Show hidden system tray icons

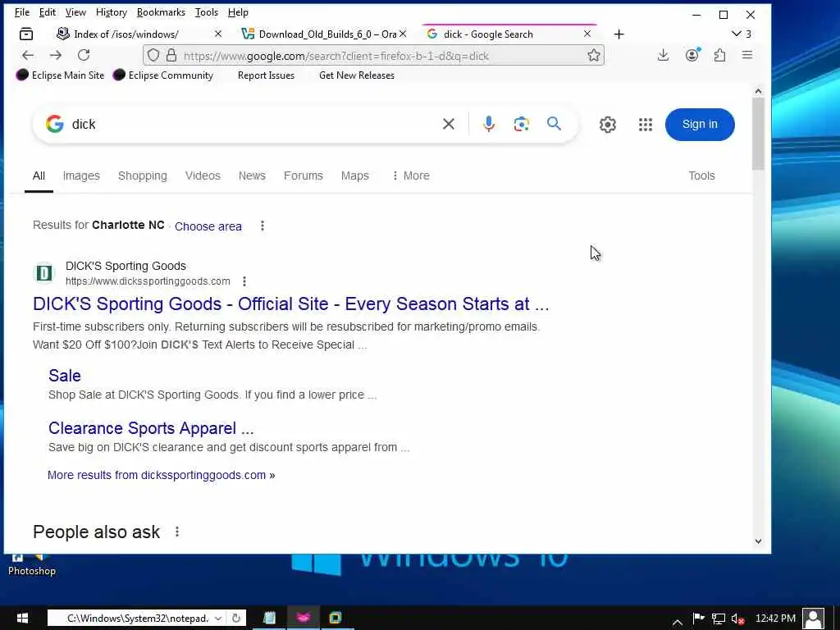point(677,622)
